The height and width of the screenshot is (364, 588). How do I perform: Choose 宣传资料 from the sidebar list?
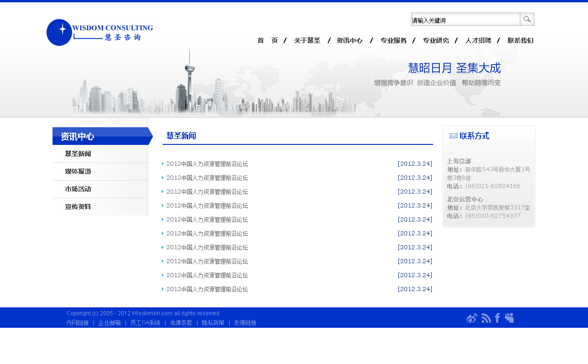point(78,207)
